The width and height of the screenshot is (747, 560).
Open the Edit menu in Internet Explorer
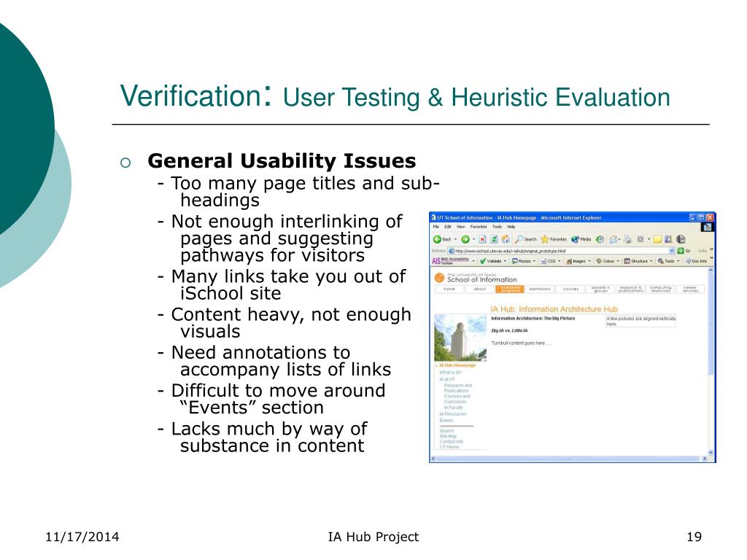click(x=448, y=227)
